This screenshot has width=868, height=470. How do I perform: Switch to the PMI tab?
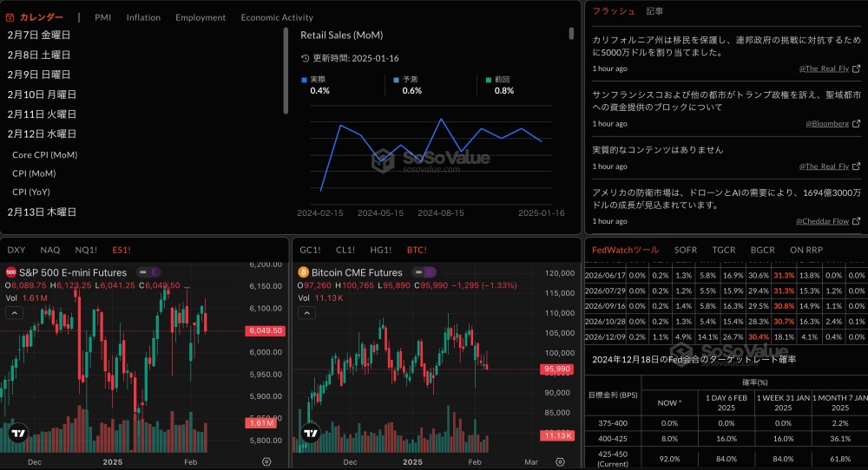pyautogui.click(x=103, y=17)
